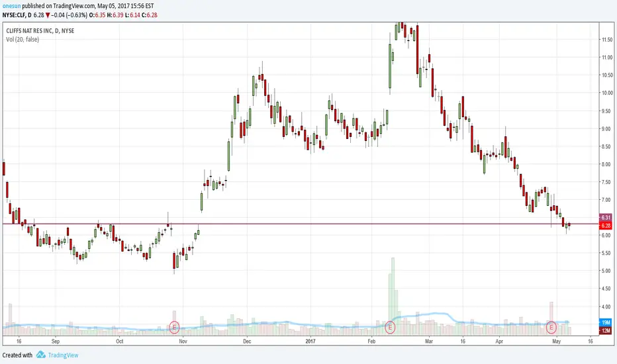Click the NYSE:CLF ticker symbol text

(14, 15)
